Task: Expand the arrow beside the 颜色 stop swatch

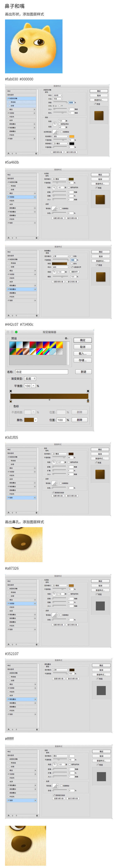Action: [x=36, y=420]
